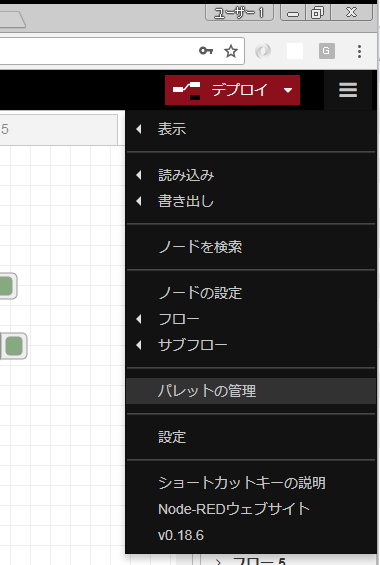
Task: Click the bookmark star icon
Action: (231, 52)
